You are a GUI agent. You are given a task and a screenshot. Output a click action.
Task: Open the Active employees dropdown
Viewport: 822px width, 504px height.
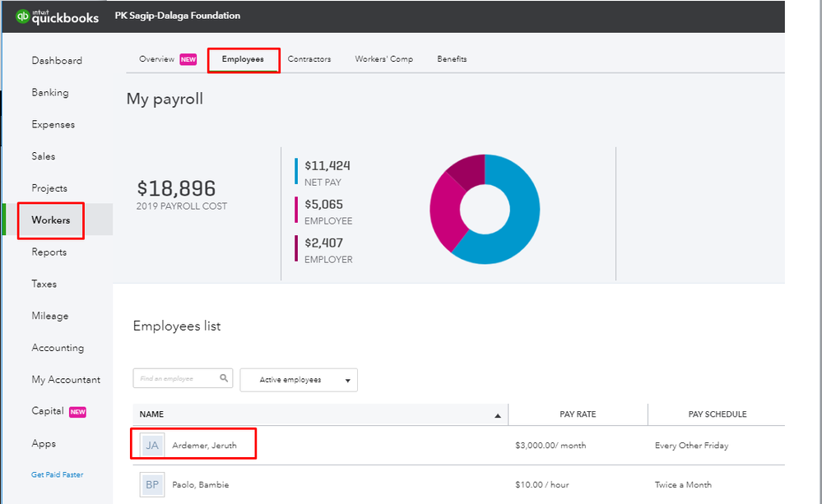point(299,380)
